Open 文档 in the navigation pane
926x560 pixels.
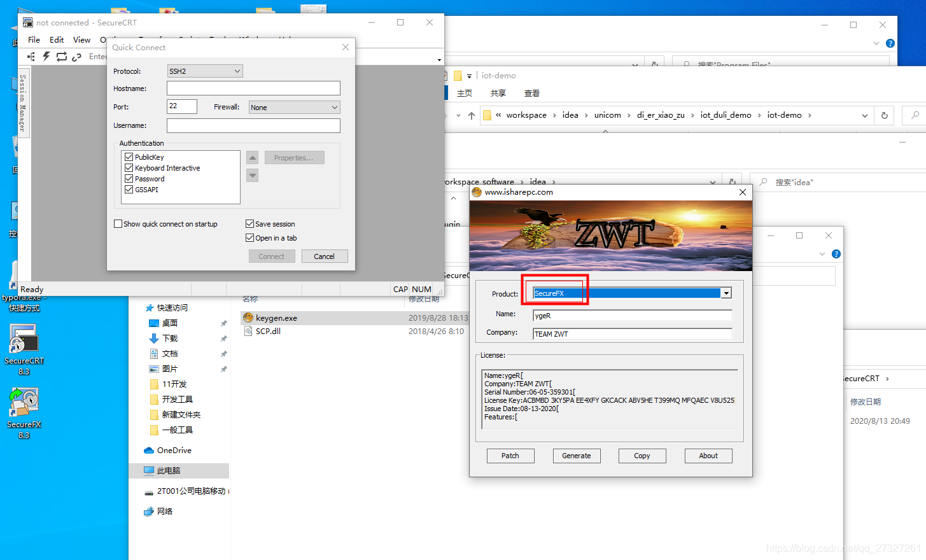click(170, 353)
